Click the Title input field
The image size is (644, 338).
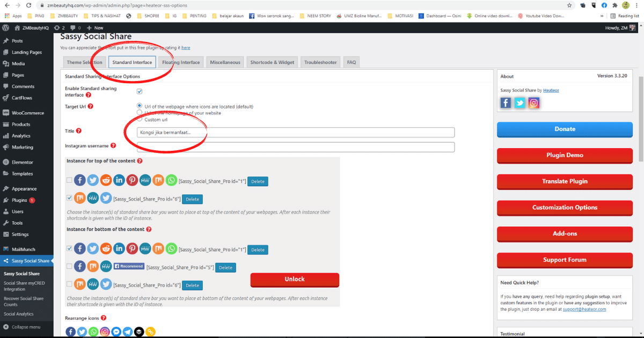pyautogui.click(x=296, y=132)
